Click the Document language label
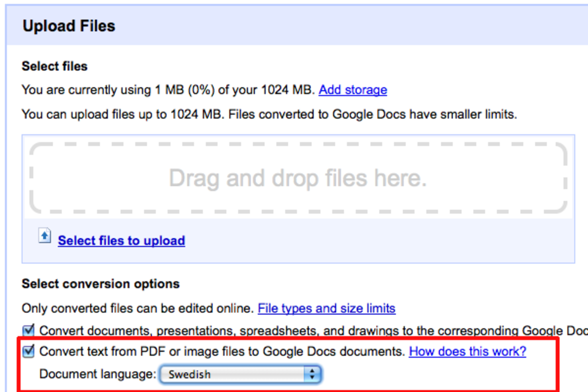Viewport: 588px width, 392px height. pos(98,374)
